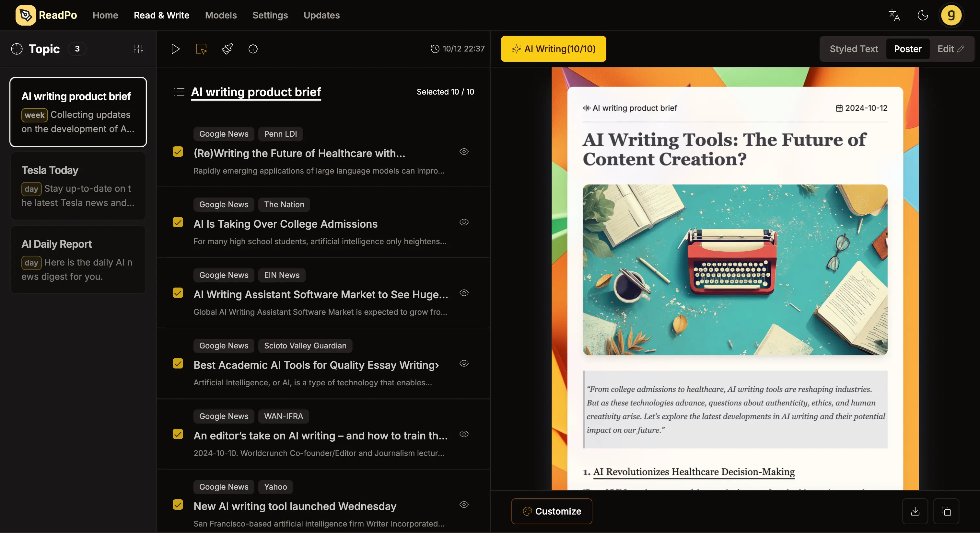The height and width of the screenshot is (533, 980).
Task: Expand the article list outline icon
Action: pyautogui.click(x=179, y=92)
